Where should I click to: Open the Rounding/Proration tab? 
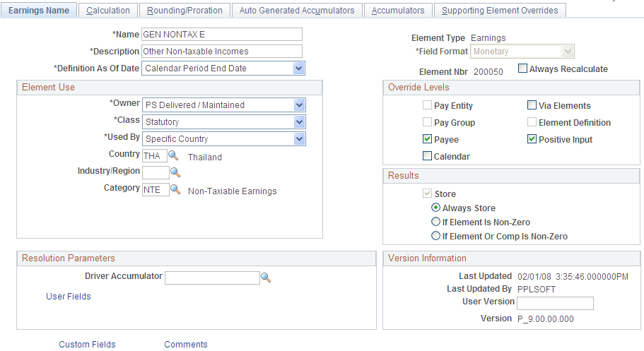pyautogui.click(x=185, y=10)
